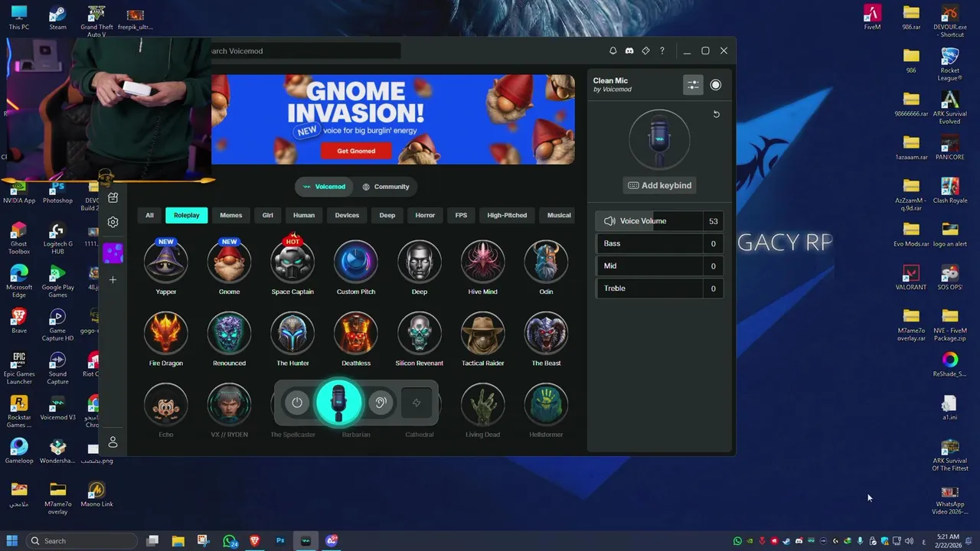
Task: Open File Explorer from the taskbar
Action: pos(178,541)
